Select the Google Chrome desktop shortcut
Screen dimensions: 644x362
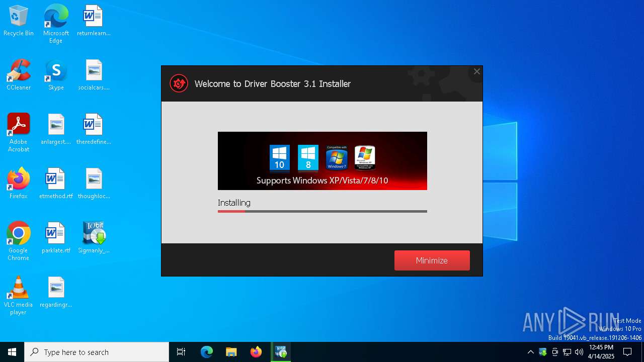click(19, 241)
